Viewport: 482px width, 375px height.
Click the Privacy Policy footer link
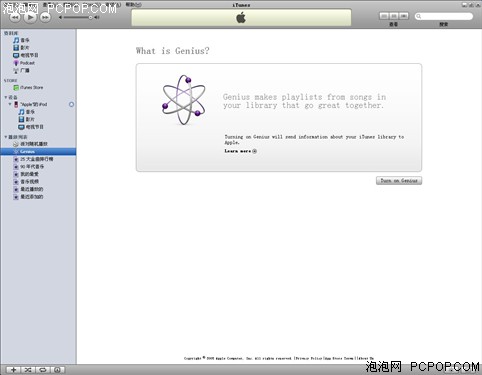[308, 358]
